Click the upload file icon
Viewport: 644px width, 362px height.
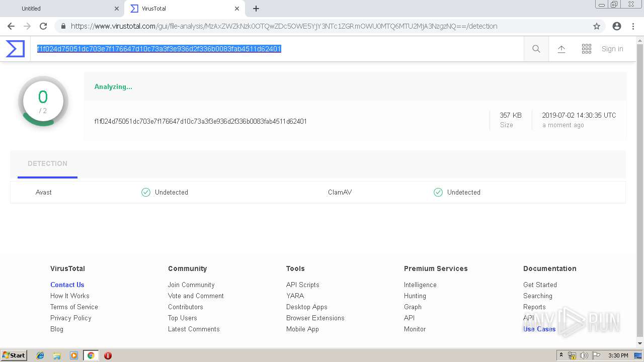pyautogui.click(x=561, y=49)
